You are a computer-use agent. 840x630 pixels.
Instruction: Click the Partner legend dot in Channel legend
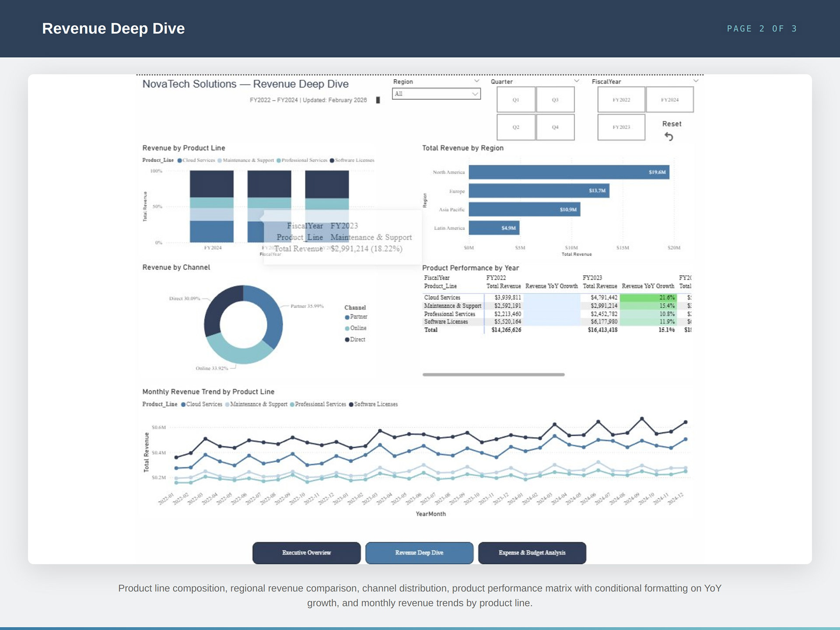(347, 317)
